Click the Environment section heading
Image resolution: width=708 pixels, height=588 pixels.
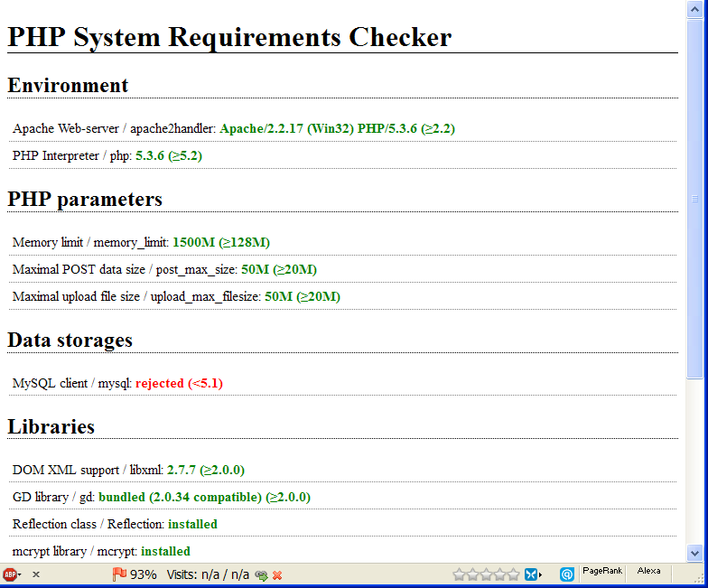coord(68,85)
